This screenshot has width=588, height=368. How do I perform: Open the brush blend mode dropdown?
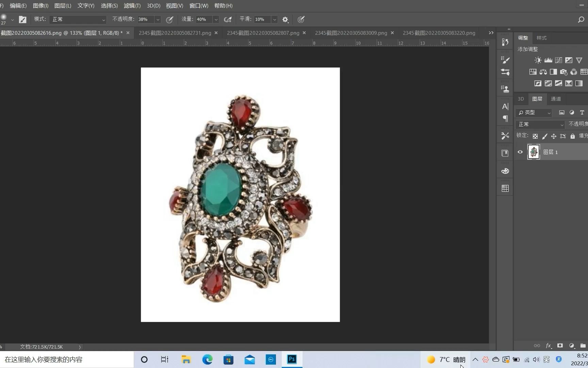tap(78, 19)
